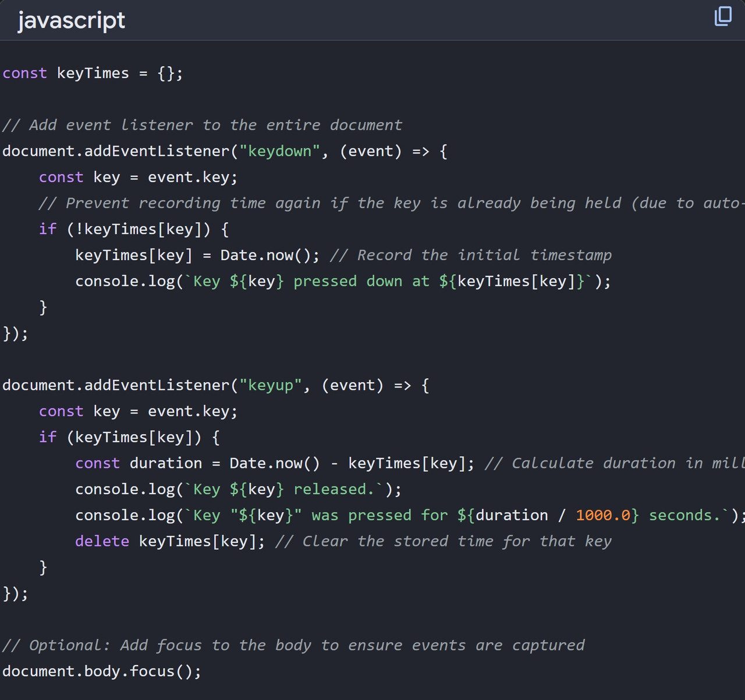Click the "delete keyTimes[key];" statement
This screenshot has height=700, width=745.
click(x=170, y=542)
